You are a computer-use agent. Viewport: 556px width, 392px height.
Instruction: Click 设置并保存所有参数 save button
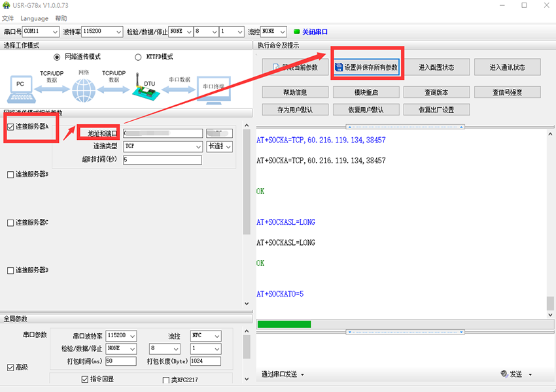point(366,67)
